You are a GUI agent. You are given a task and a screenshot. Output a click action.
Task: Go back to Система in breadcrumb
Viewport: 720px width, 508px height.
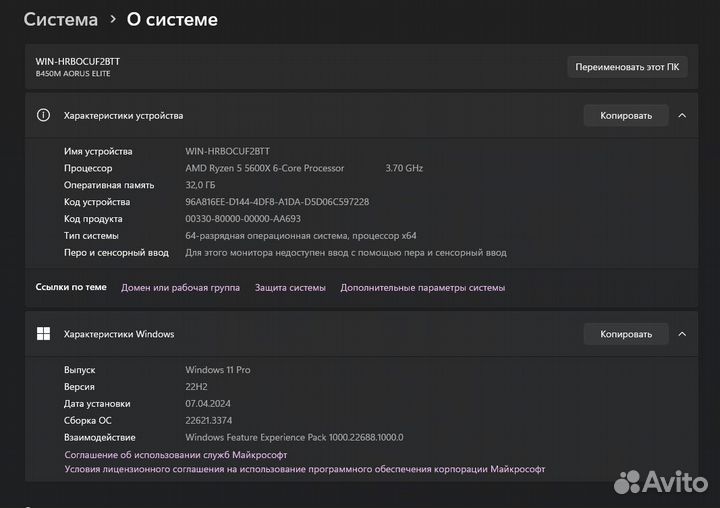pos(60,20)
